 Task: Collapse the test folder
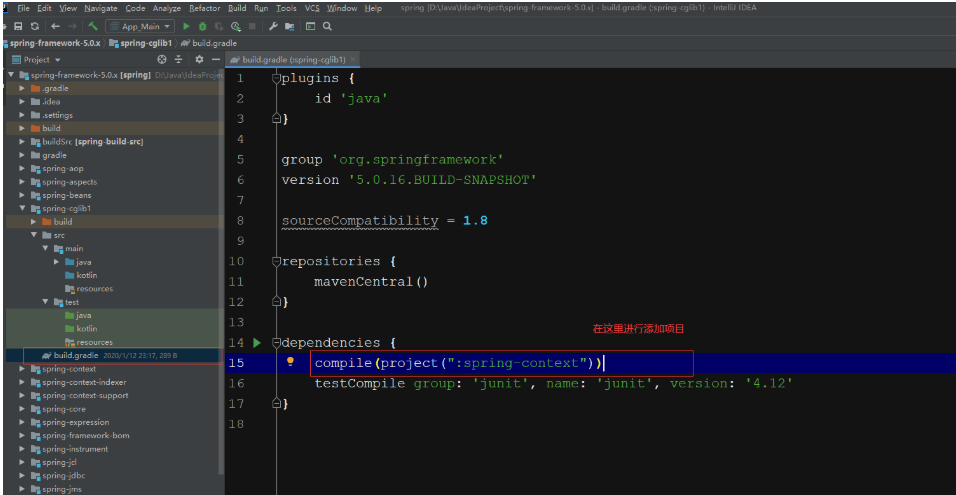45,302
